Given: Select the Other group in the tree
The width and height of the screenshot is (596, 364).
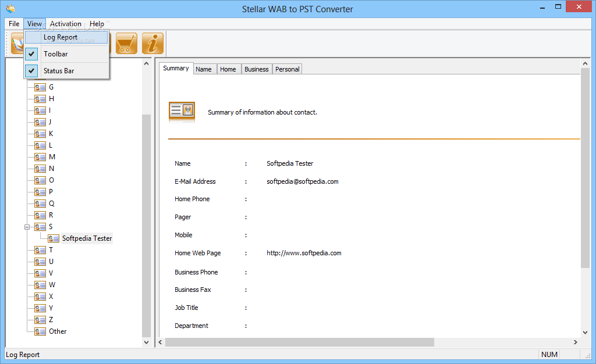Looking at the screenshot, I should coord(58,331).
